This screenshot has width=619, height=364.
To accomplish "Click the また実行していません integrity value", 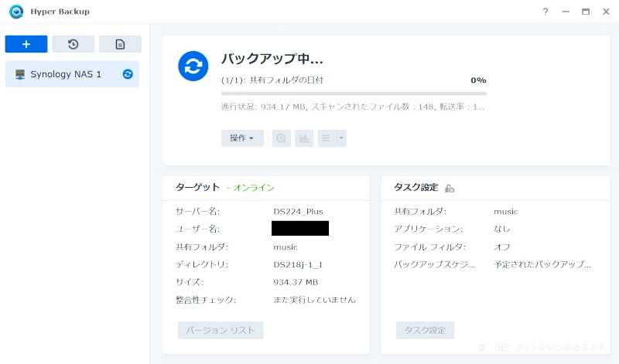I will [x=314, y=300].
